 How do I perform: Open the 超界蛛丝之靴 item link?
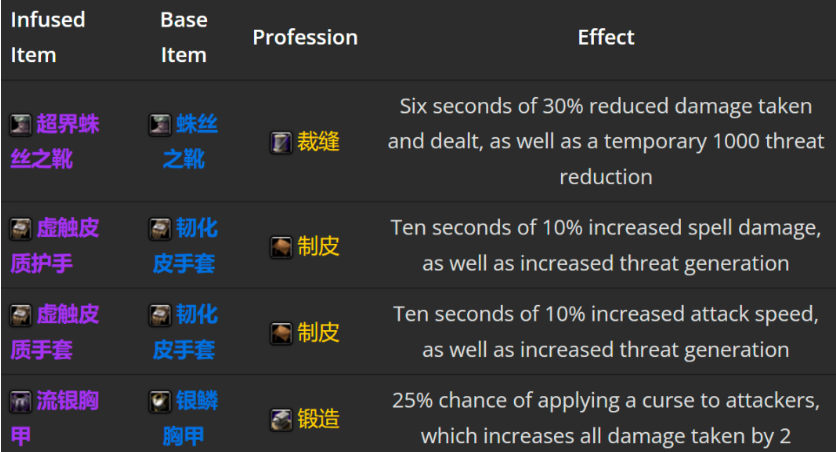tap(55, 142)
